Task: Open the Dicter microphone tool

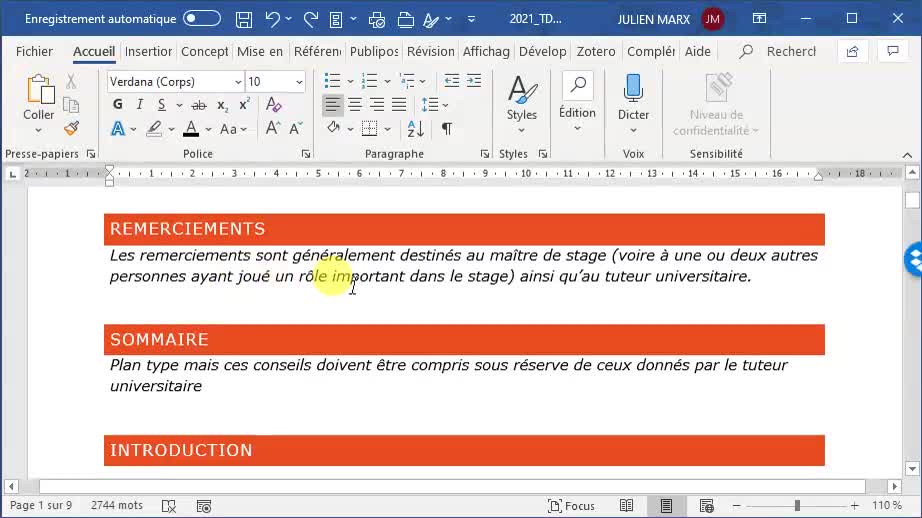Action: (x=633, y=98)
